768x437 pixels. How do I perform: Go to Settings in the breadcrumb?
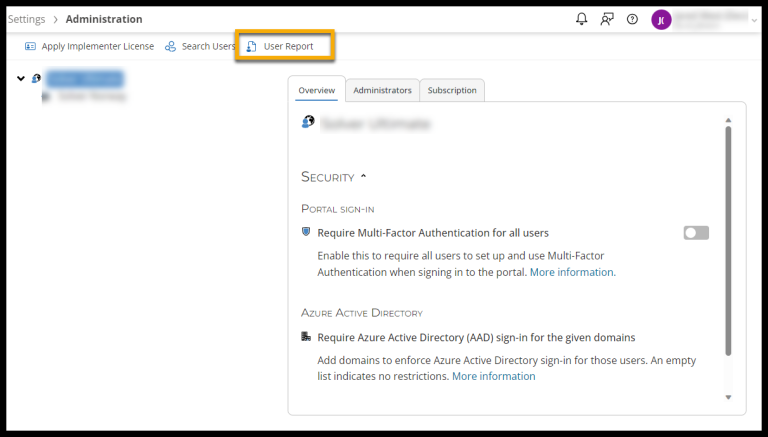pyautogui.click(x=26, y=19)
